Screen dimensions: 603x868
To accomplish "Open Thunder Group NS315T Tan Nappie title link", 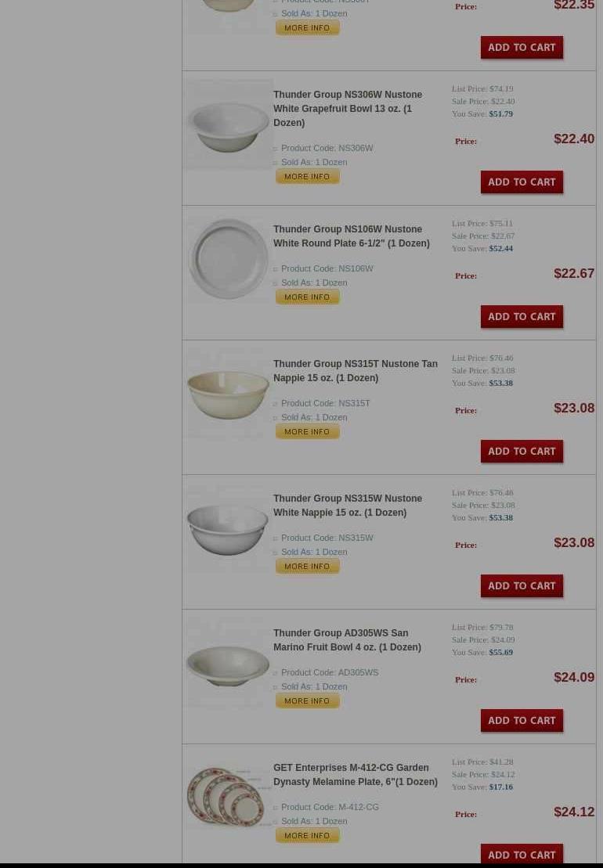I will pos(355,371).
